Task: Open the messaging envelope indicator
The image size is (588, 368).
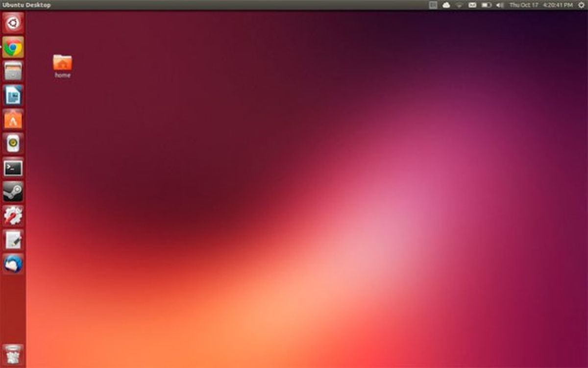Action: (472, 5)
